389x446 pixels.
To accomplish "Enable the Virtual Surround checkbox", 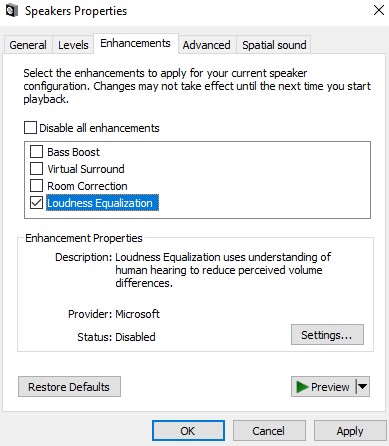I will click(x=36, y=168).
